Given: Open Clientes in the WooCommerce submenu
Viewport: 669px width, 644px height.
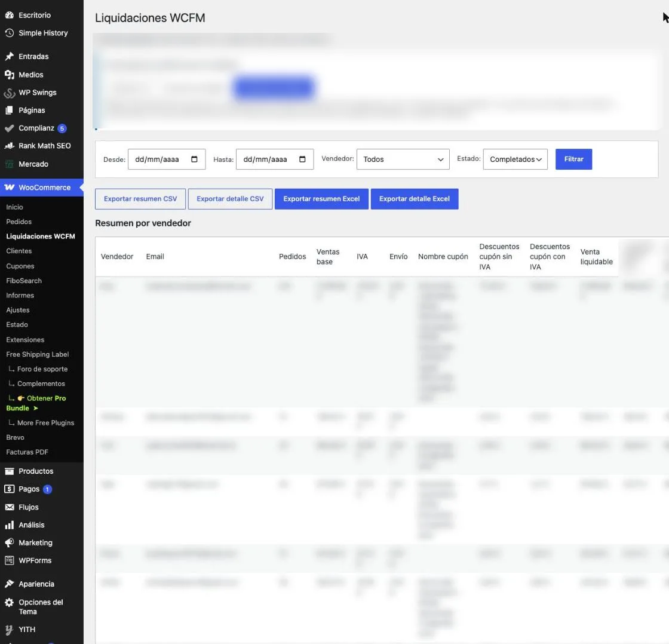Looking at the screenshot, I should (x=19, y=251).
